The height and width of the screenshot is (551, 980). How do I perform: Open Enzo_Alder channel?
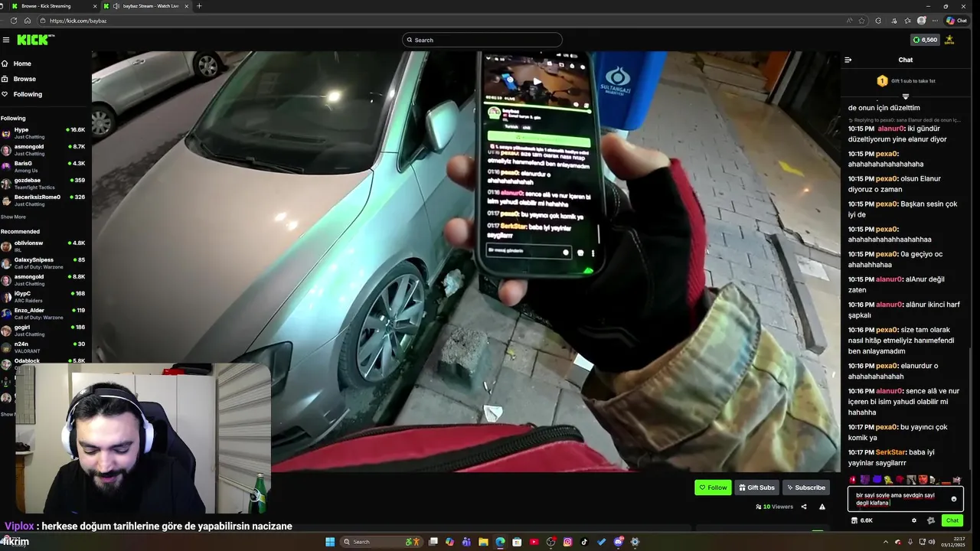tap(44, 314)
